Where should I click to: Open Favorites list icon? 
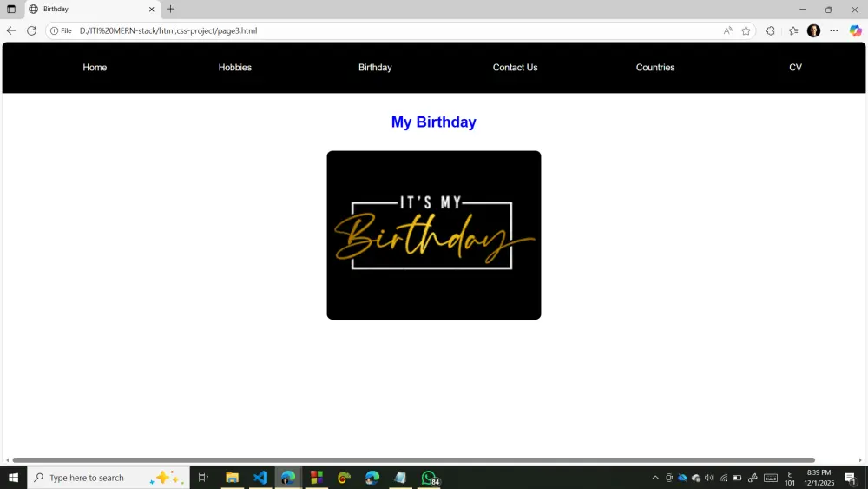(x=793, y=31)
